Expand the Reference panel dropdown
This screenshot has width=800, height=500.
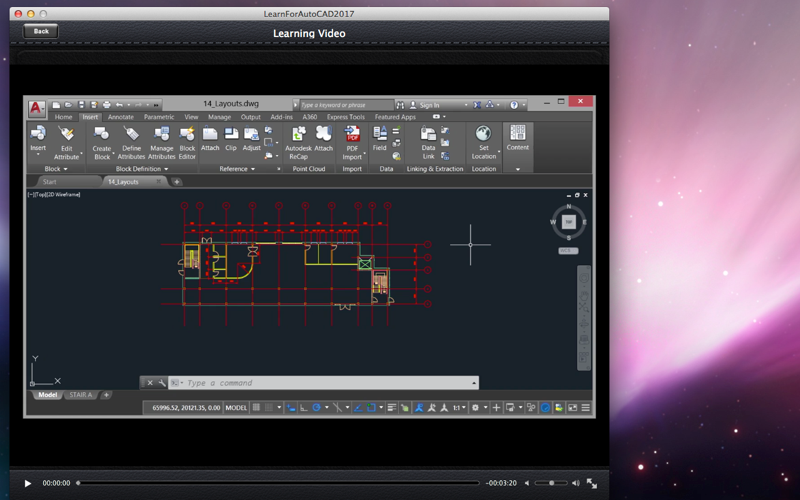click(x=237, y=169)
